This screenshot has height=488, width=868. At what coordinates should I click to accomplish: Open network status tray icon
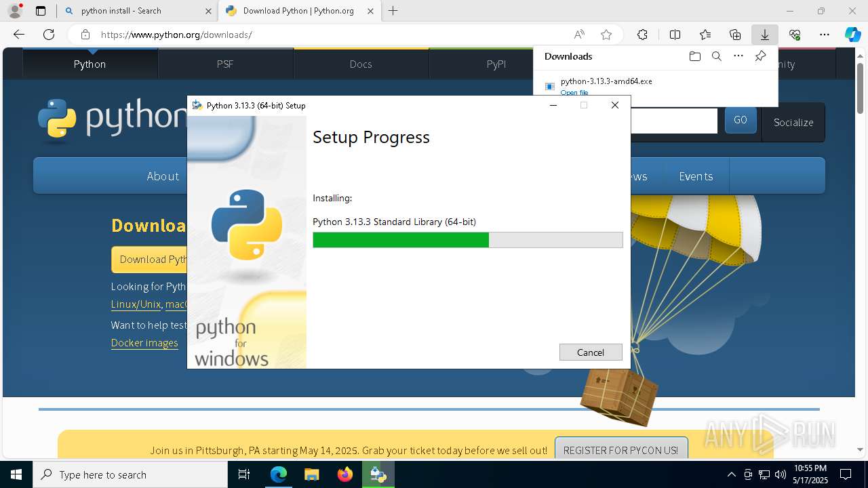click(764, 474)
